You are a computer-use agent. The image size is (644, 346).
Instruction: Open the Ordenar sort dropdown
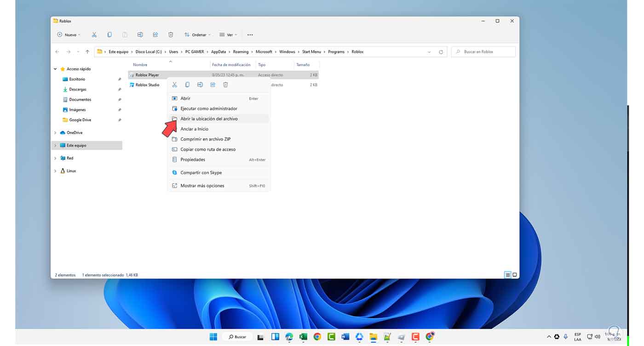[x=197, y=35]
